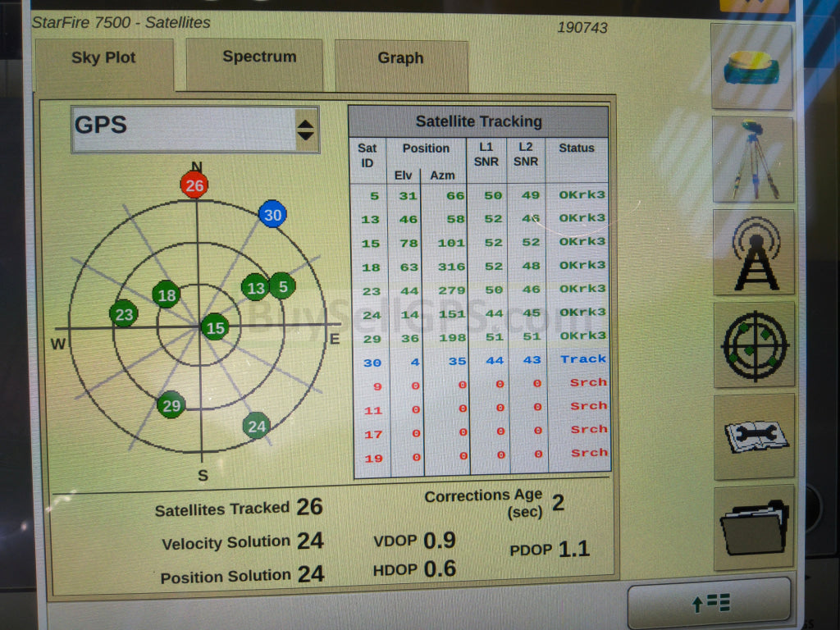840x630 pixels.
Task: Switch to the Spectrum tab
Action: pos(258,57)
